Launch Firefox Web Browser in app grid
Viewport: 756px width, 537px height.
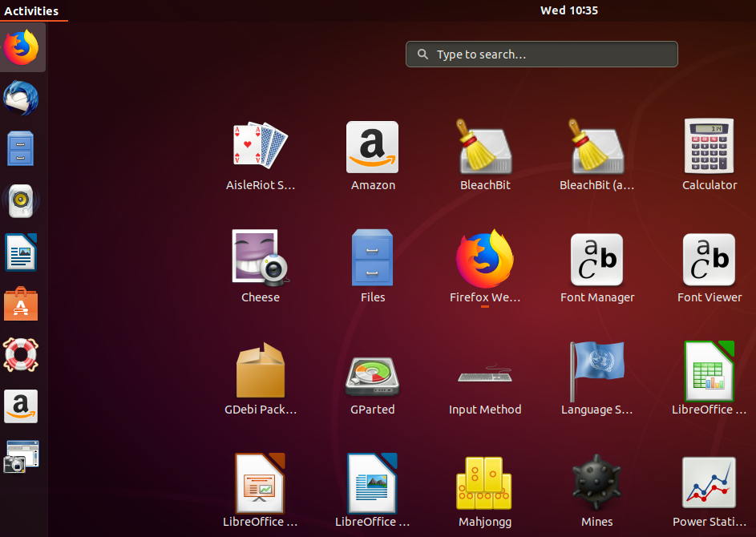tap(485, 267)
